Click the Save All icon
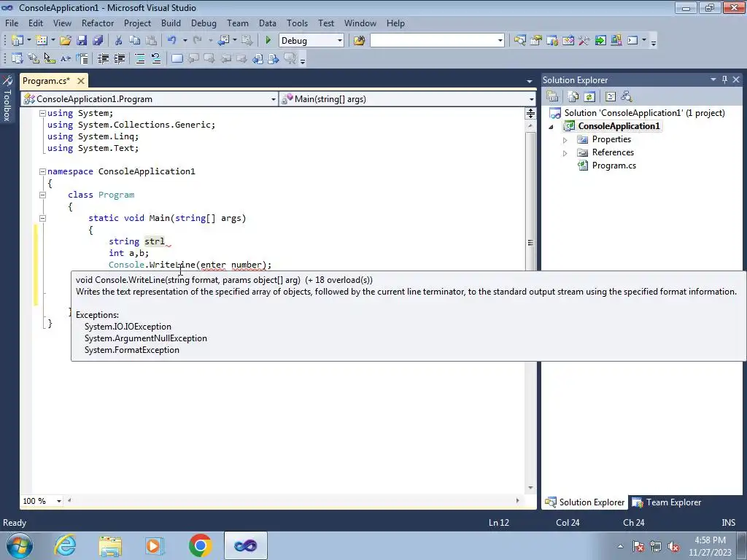 click(x=98, y=41)
